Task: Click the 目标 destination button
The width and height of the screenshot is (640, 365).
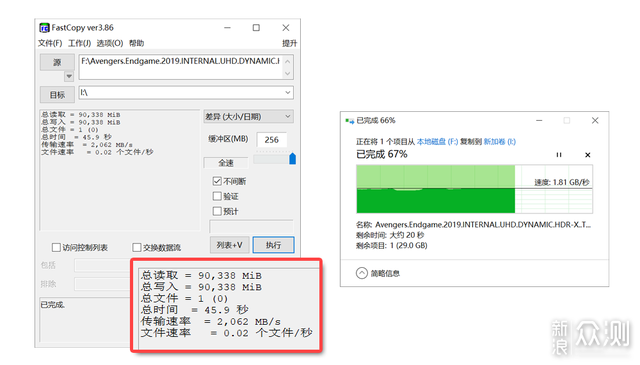Action: click(x=57, y=95)
